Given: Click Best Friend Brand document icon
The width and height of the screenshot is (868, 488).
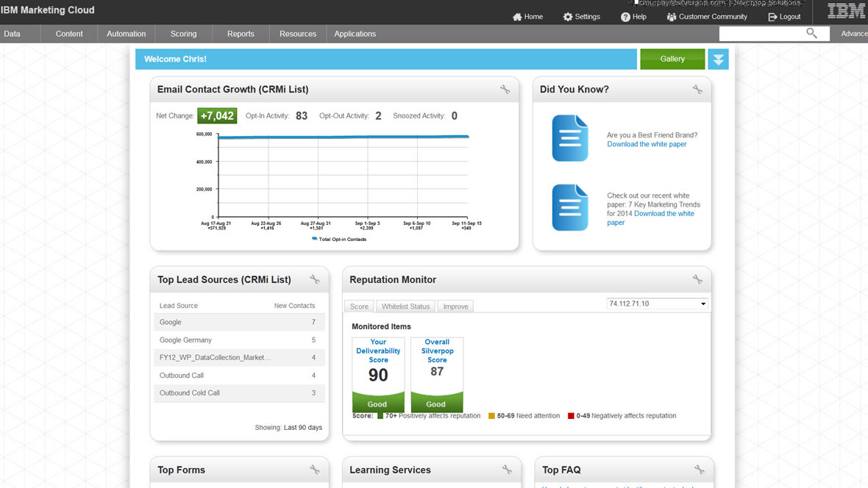Looking at the screenshot, I should tap(570, 138).
